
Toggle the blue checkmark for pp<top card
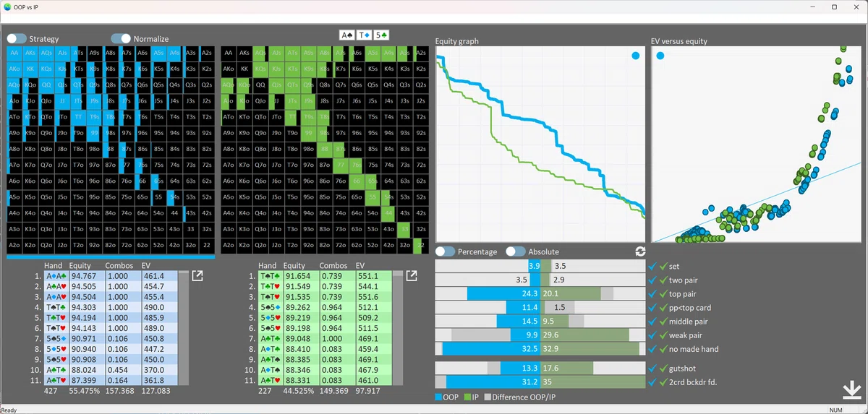[652, 308]
